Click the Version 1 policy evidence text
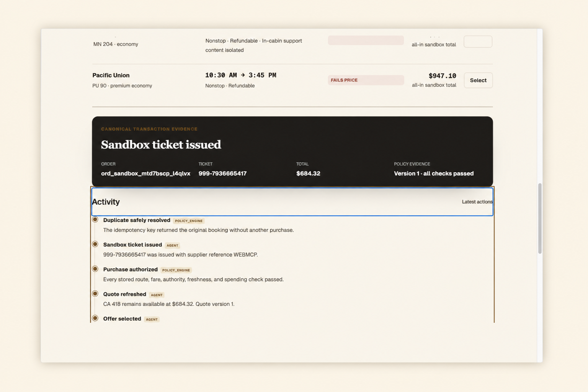 [x=434, y=173]
